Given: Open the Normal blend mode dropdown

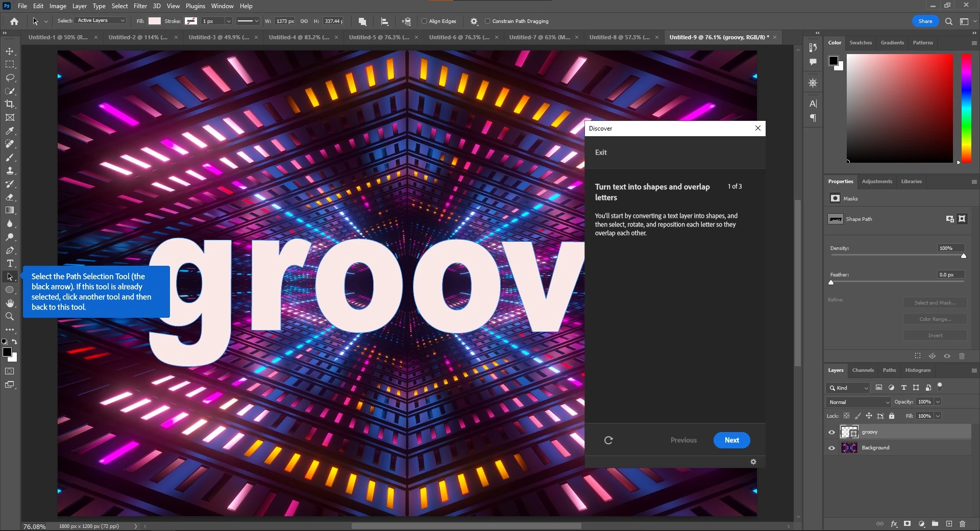Looking at the screenshot, I should click(859, 402).
